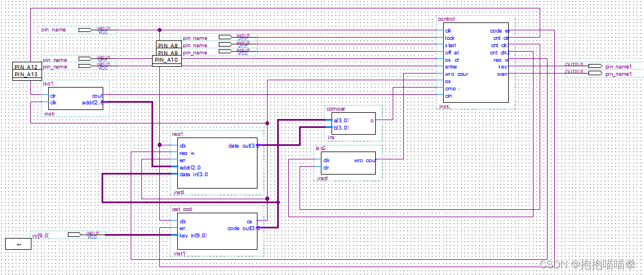
Task: Click the cnt_clk2 output on control block
Action: [x=499, y=53]
